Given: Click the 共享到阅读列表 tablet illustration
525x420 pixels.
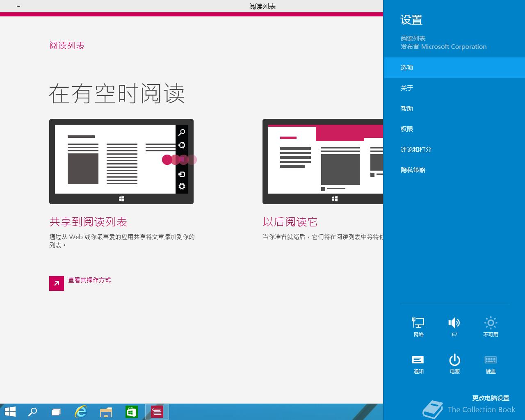Looking at the screenshot, I should click(121, 162).
